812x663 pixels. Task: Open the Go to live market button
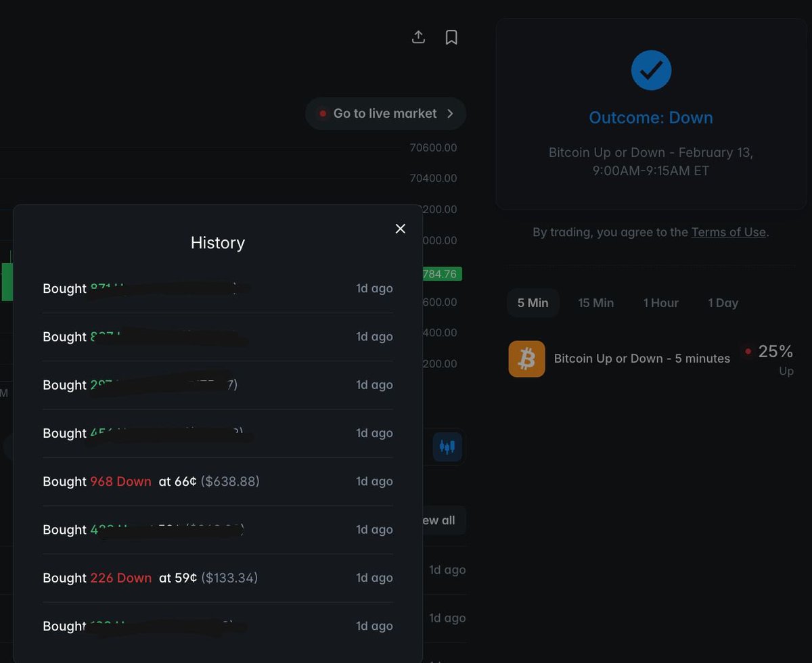[386, 114]
